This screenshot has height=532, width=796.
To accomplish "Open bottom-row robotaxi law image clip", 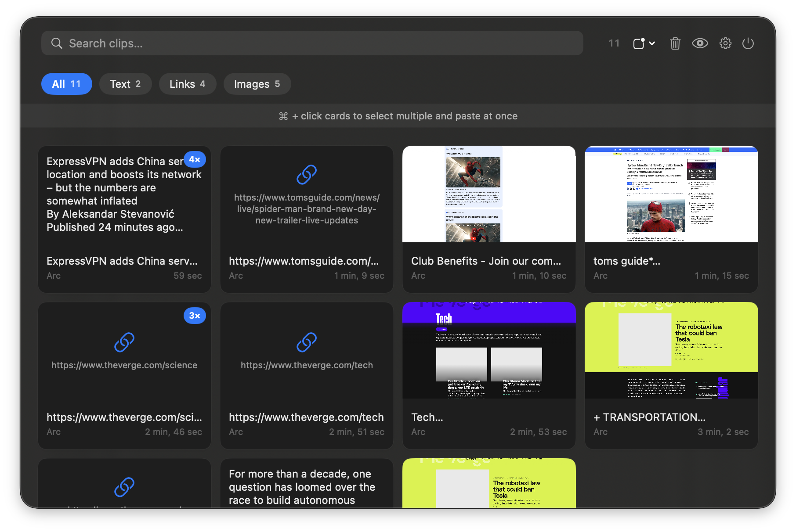I will point(489,483).
